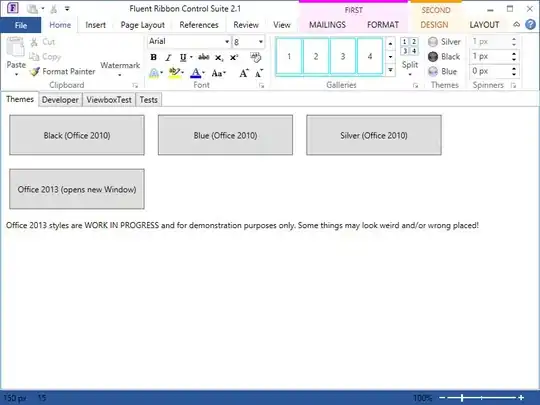
Task: Select gallery item 3
Action: click(343, 56)
